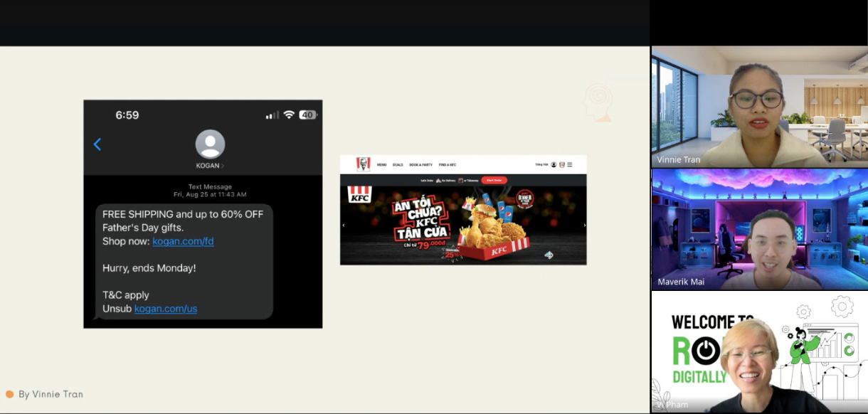Viewport: 868px width, 414px height.
Task: Select the KFC MENU nav item
Action: point(382,164)
